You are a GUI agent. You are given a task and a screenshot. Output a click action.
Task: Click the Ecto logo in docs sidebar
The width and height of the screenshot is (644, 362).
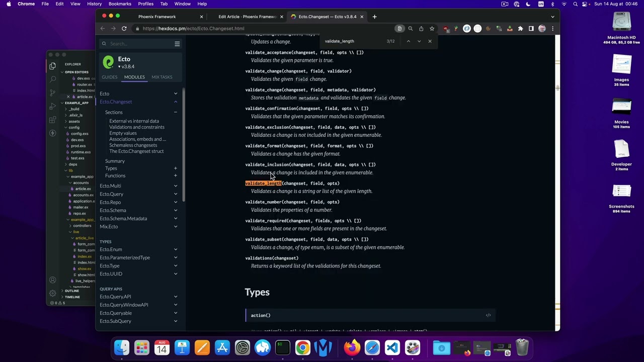[x=108, y=62]
